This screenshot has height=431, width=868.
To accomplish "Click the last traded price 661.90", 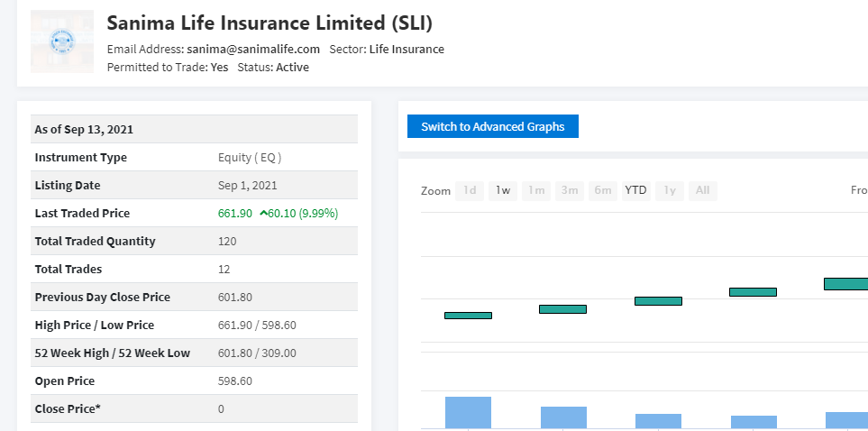I will click(235, 214).
